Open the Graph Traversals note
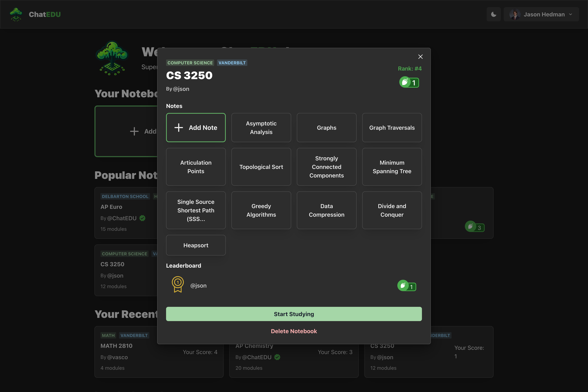Viewport: 588px width, 392px height. 392,128
